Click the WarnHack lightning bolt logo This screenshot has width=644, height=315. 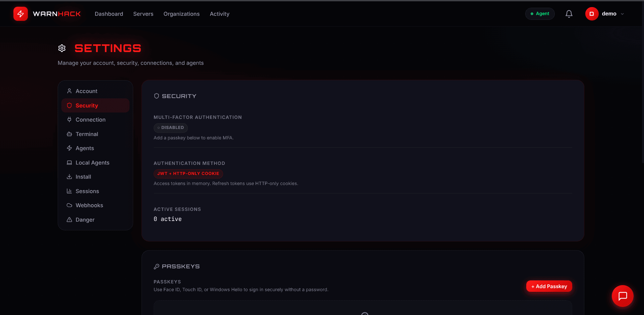click(x=20, y=14)
